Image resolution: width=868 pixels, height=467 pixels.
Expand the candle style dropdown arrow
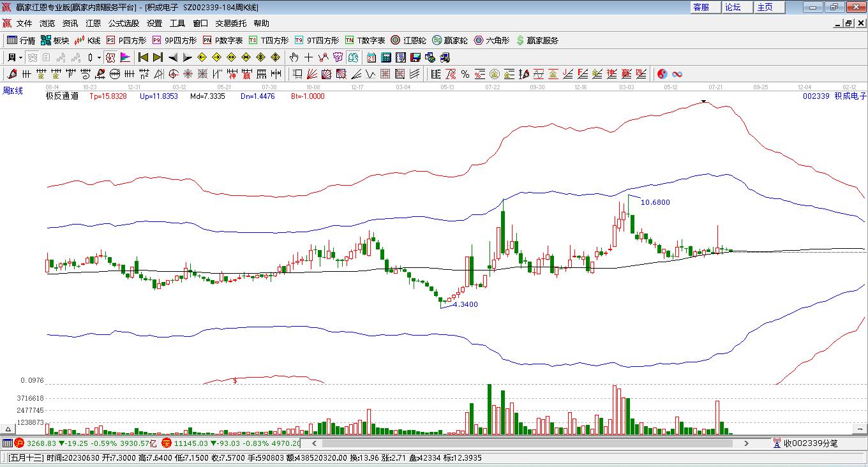[x=100, y=57]
